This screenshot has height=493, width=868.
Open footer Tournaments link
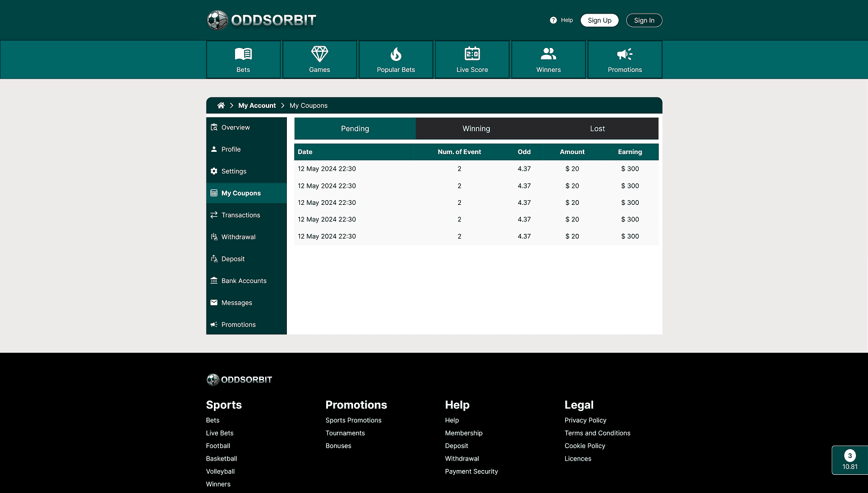[345, 433]
